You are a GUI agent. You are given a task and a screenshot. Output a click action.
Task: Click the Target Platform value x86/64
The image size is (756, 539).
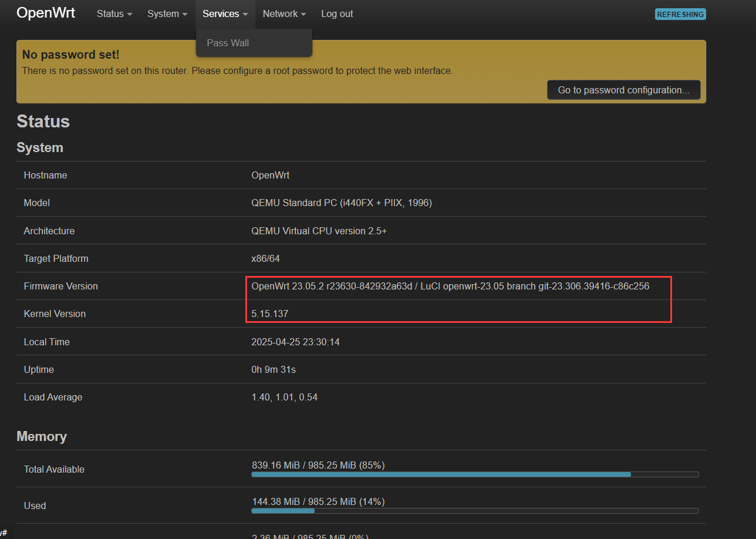click(x=266, y=258)
